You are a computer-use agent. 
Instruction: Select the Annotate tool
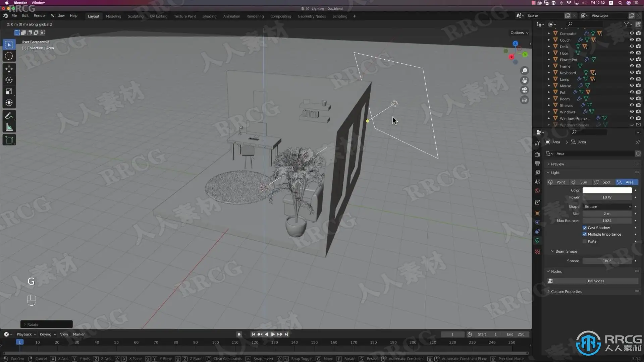click(x=9, y=116)
